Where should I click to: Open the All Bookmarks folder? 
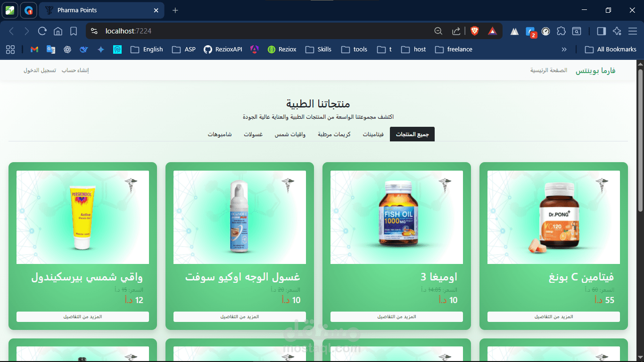pyautogui.click(x=611, y=49)
